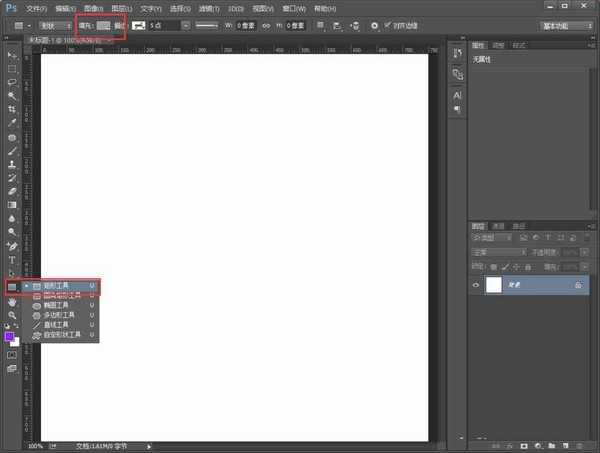Select the Crop tool
The width and height of the screenshot is (600, 453).
click(x=12, y=110)
